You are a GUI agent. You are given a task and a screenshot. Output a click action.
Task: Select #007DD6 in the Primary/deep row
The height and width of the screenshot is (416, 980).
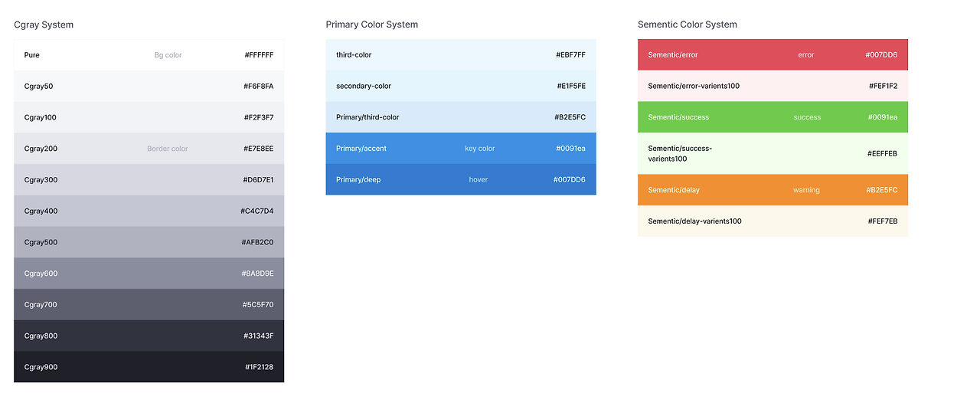tap(570, 180)
